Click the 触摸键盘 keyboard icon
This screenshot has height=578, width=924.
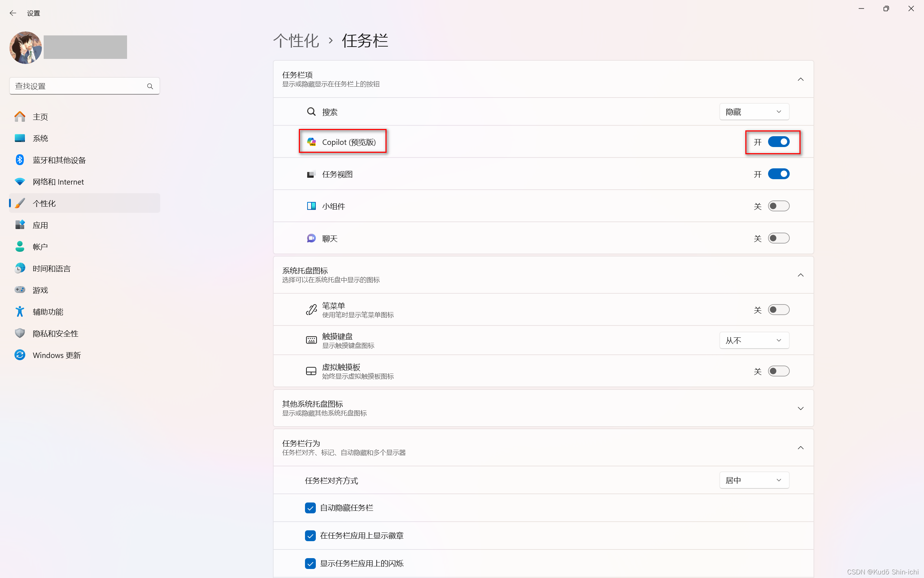coord(311,340)
